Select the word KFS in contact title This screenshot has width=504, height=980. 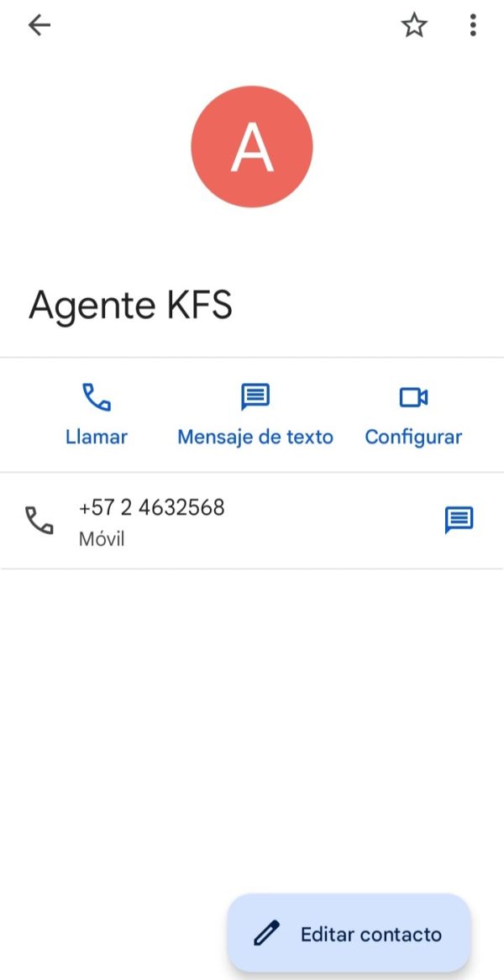click(199, 305)
